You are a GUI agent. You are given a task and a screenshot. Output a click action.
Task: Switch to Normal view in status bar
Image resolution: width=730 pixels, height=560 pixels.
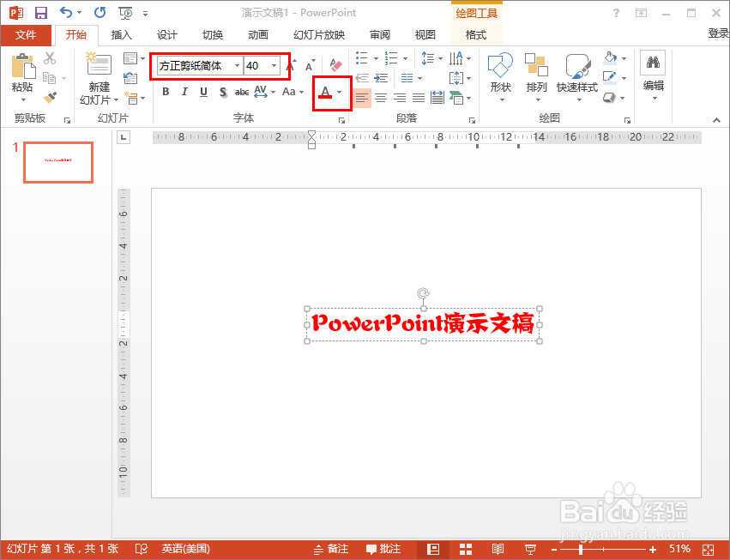point(433,550)
